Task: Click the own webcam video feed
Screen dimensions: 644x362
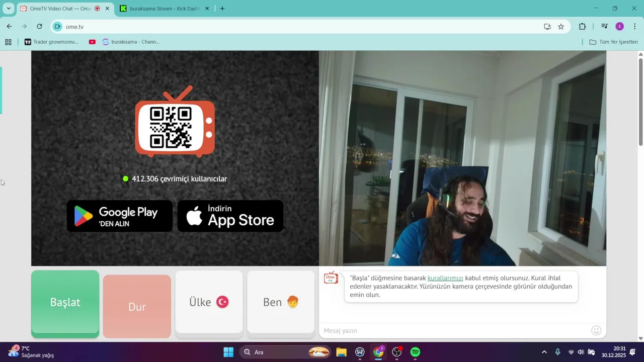Action: coord(462,158)
